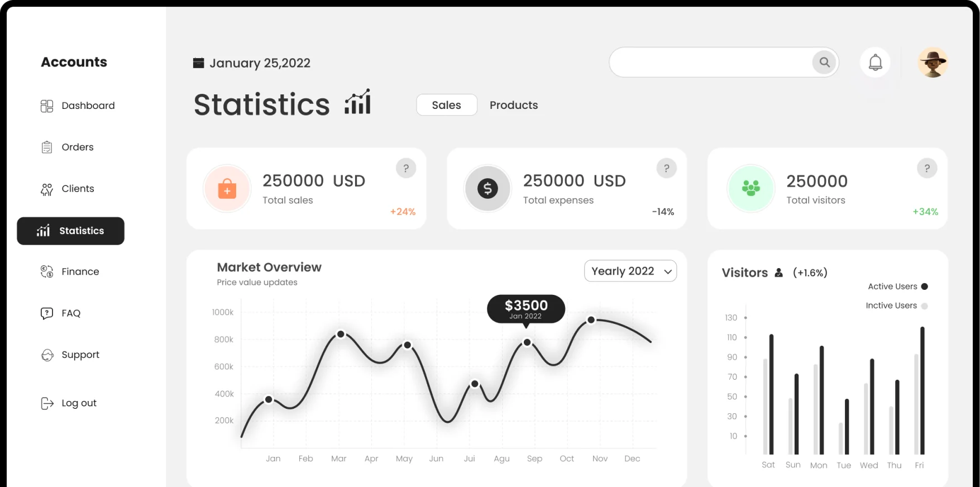Expand the help question mark on Total sales card
This screenshot has width=980, height=487.
point(406,168)
